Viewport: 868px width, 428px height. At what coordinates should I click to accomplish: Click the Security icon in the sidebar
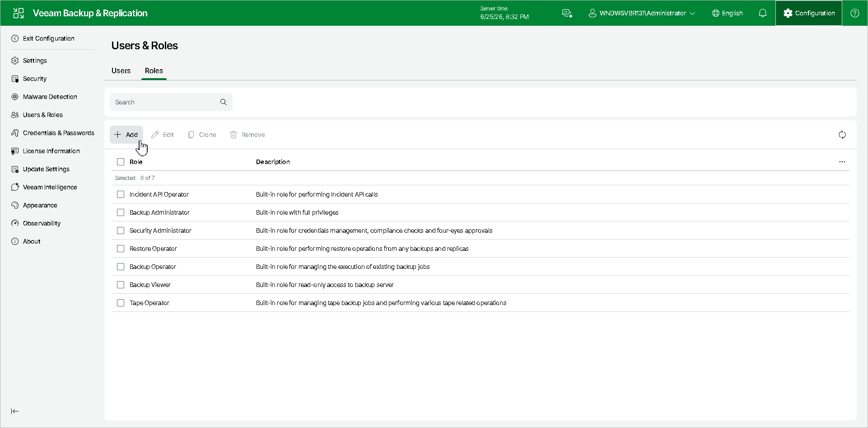point(15,79)
